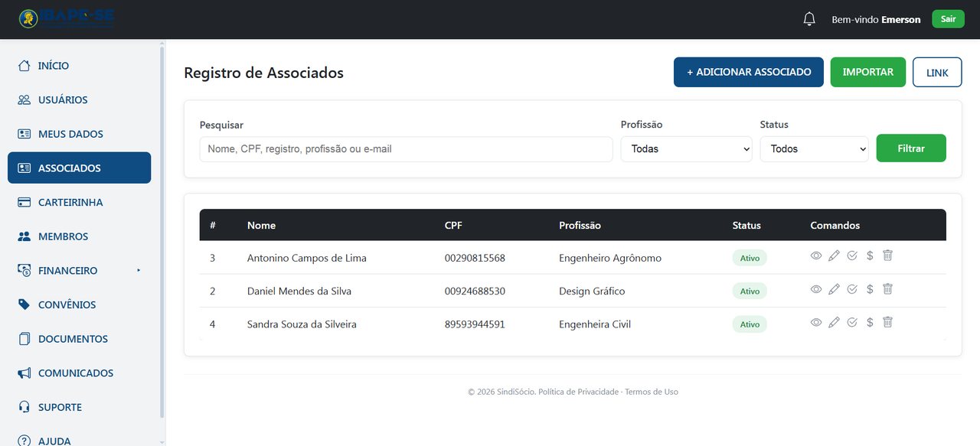Click Ativo badge for Daniel Mendes da Silva
Viewport: 980px width, 446px height.
click(x=750, y=291)
